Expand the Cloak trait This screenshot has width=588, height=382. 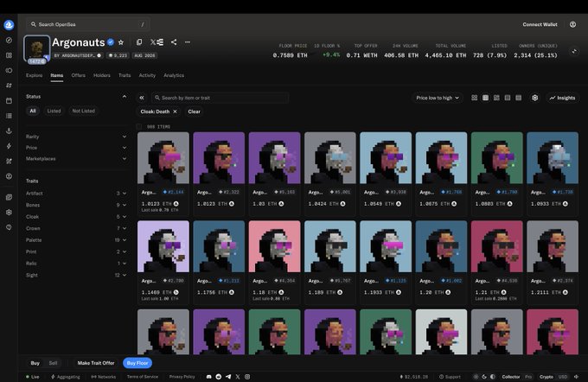[x=75, y=217]
